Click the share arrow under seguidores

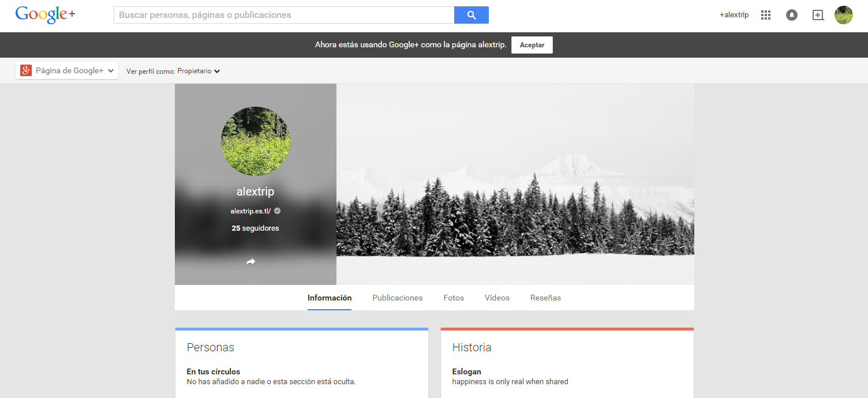[x=250, y=262]
